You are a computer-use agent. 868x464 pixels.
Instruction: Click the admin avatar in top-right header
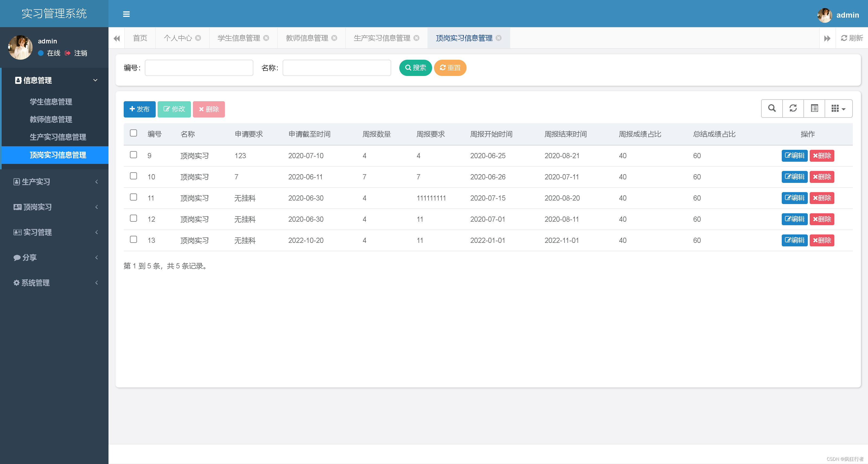pyautogui.click(x=825, y=15)
